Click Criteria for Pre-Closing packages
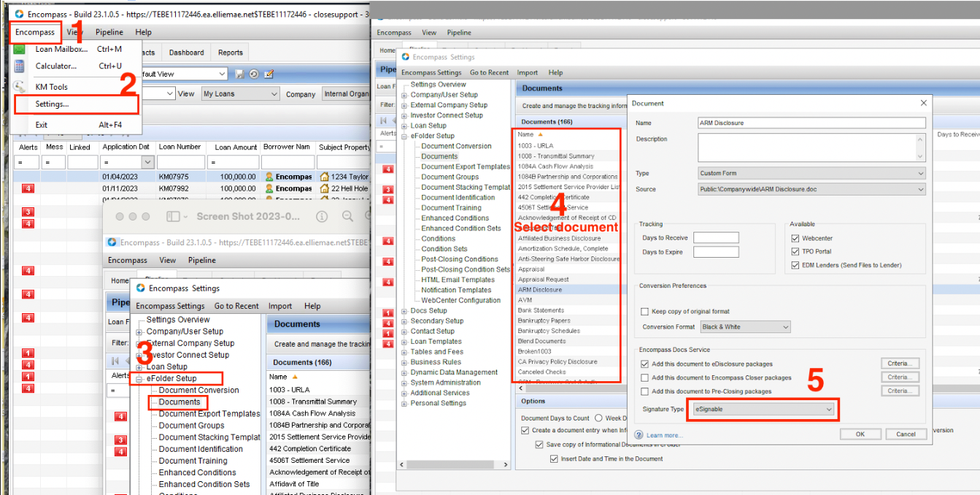The width and height of the screenshot is (980, 495). (x=900, y=391)
